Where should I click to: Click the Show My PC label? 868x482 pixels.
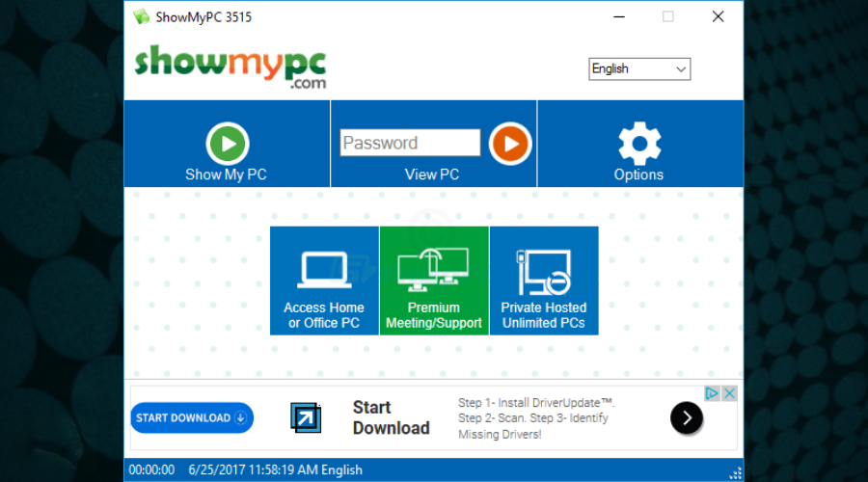[226, 174]
